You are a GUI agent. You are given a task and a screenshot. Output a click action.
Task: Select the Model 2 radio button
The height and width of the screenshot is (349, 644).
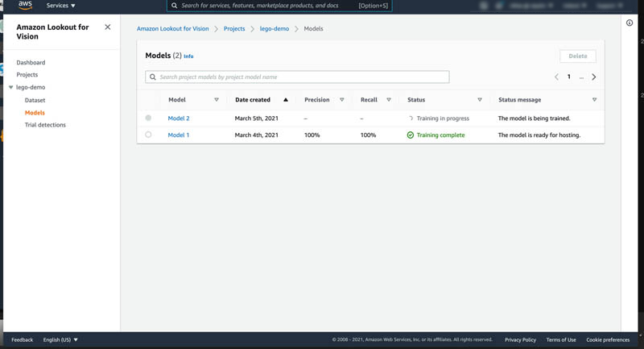click(x=148, y=118)
